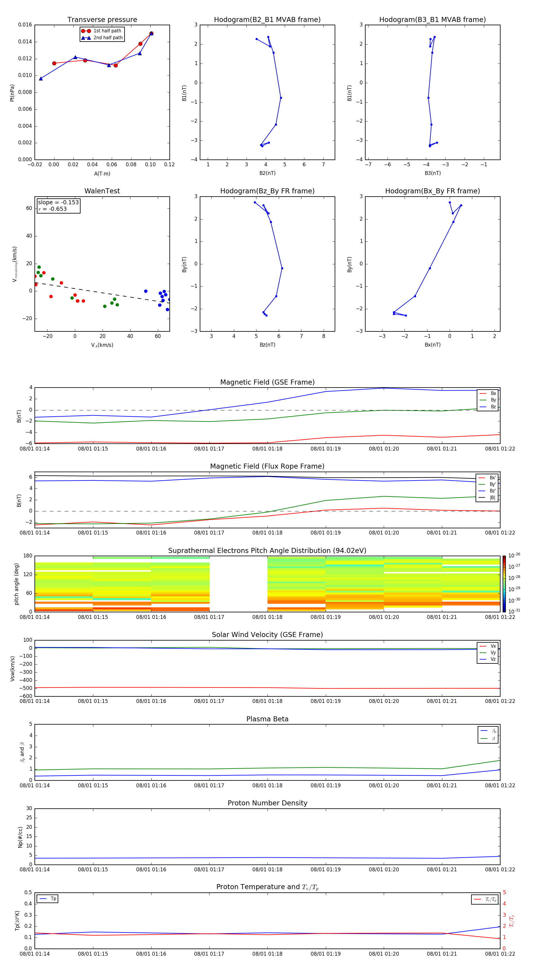Screen dimensions: 535x980
Task: Click the '08/01 01:14' tick under GSE magnetic field
Action: pos(35,449)
